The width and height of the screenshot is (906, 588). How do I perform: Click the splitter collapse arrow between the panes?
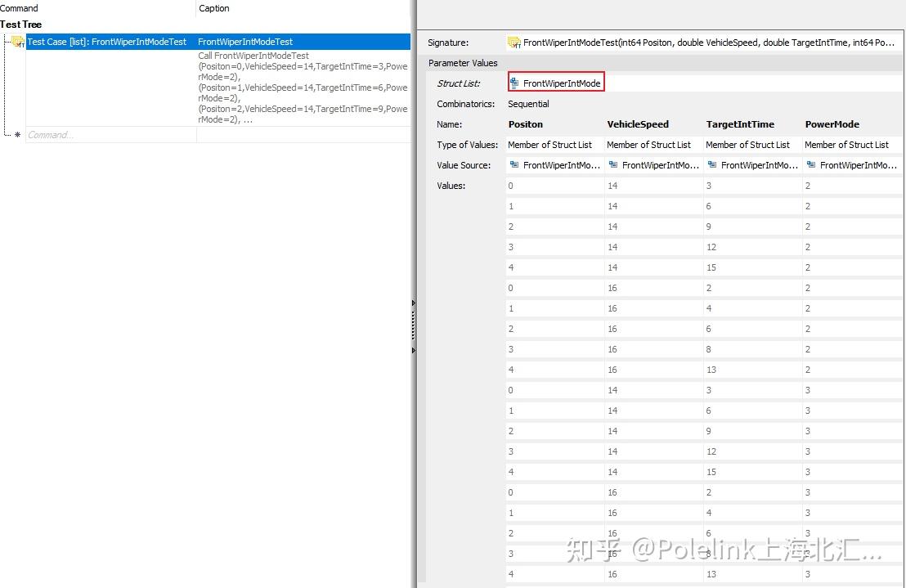pos(413,303)
